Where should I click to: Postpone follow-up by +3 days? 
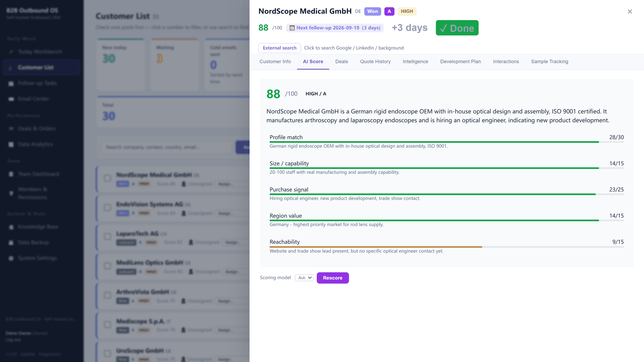pos(409,28)
